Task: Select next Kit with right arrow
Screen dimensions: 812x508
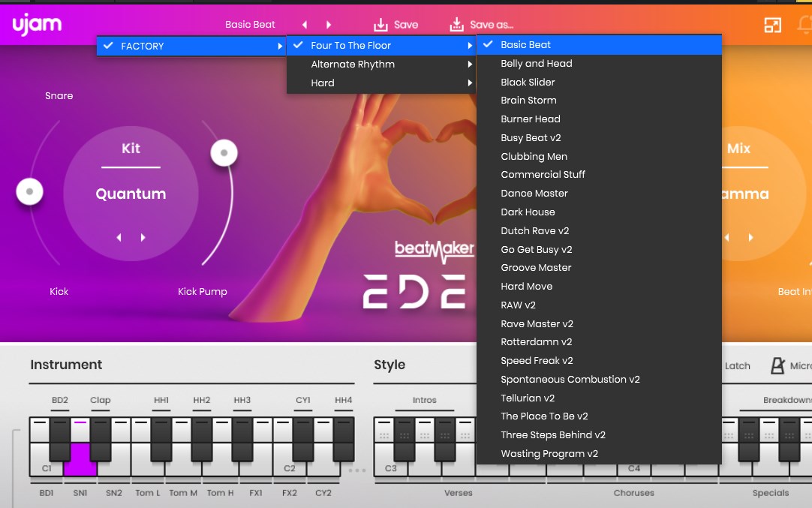Action: [143, 238]
